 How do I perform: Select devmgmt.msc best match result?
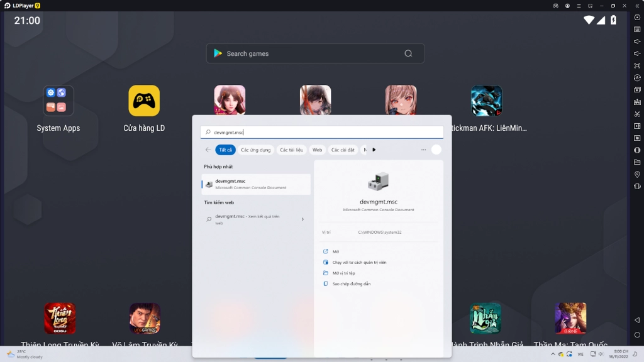pyautogui.click(x=256, y=184)
